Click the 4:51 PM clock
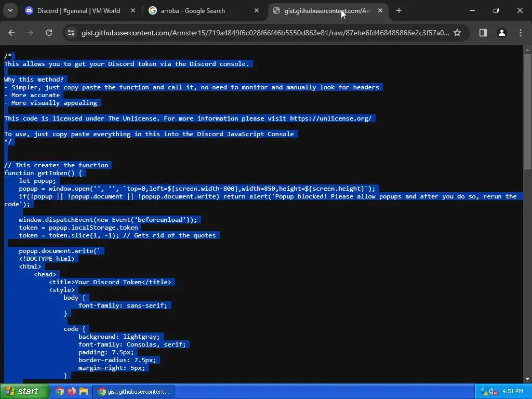532x399 pixels. coord(513,392)
